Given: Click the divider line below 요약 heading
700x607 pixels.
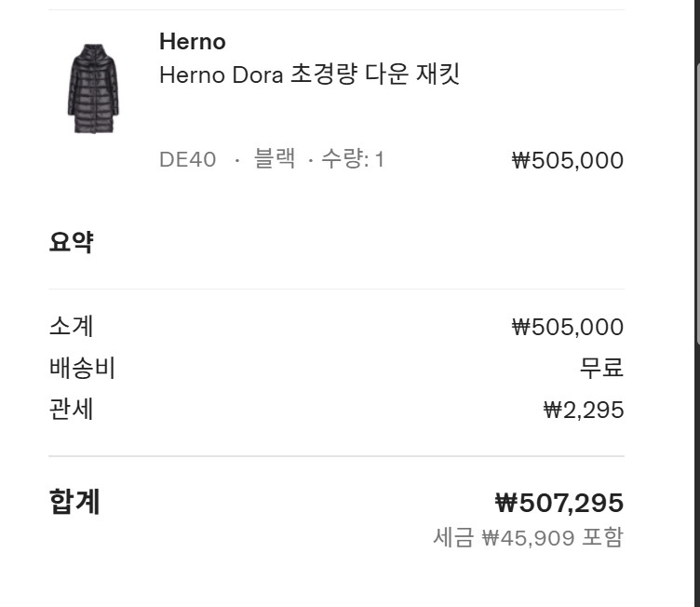Looking at the screenshot, I should click(336, 289).
